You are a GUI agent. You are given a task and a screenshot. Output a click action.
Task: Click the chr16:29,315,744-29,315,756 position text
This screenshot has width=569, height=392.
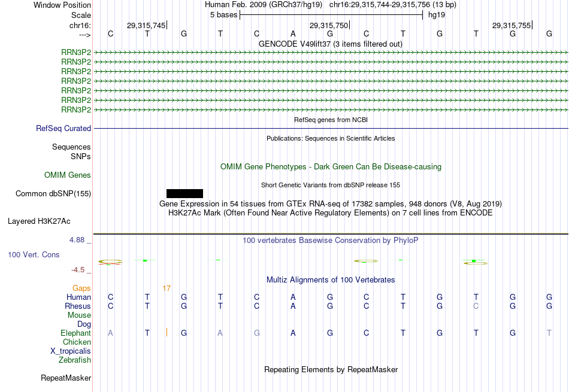(393, 5)
